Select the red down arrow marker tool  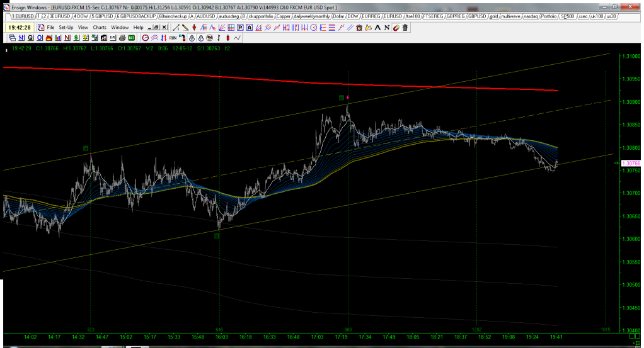coord(195,28)
